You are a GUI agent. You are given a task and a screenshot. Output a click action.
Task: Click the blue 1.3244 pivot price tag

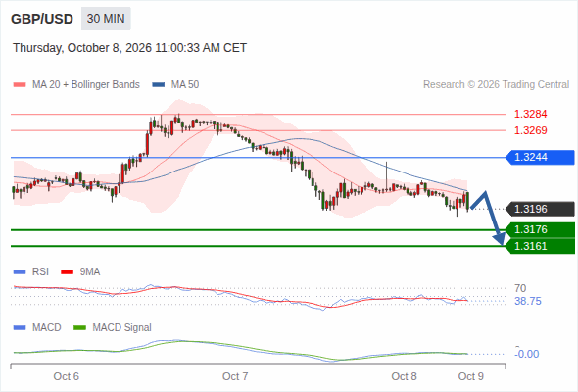click(x=540, y=158)
